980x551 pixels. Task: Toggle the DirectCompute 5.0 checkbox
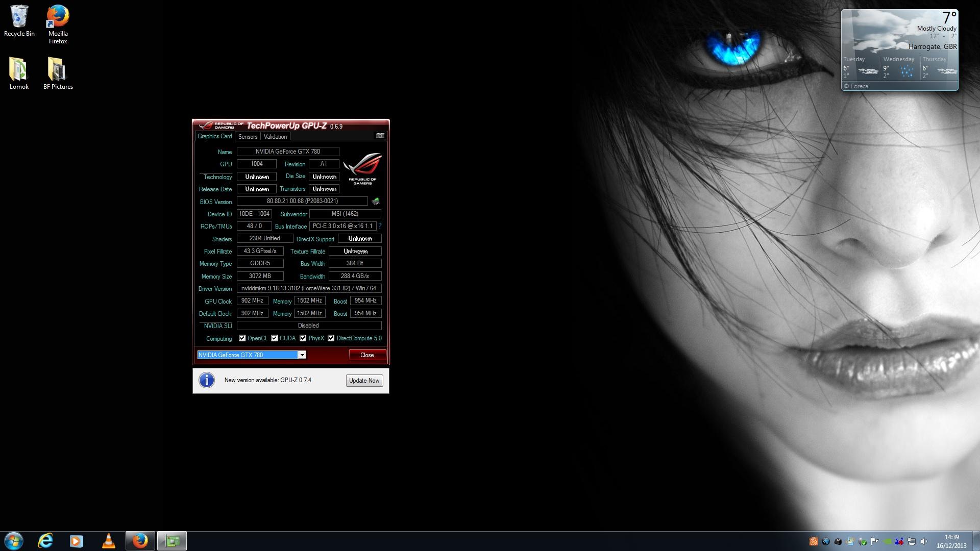pos(331,338)
